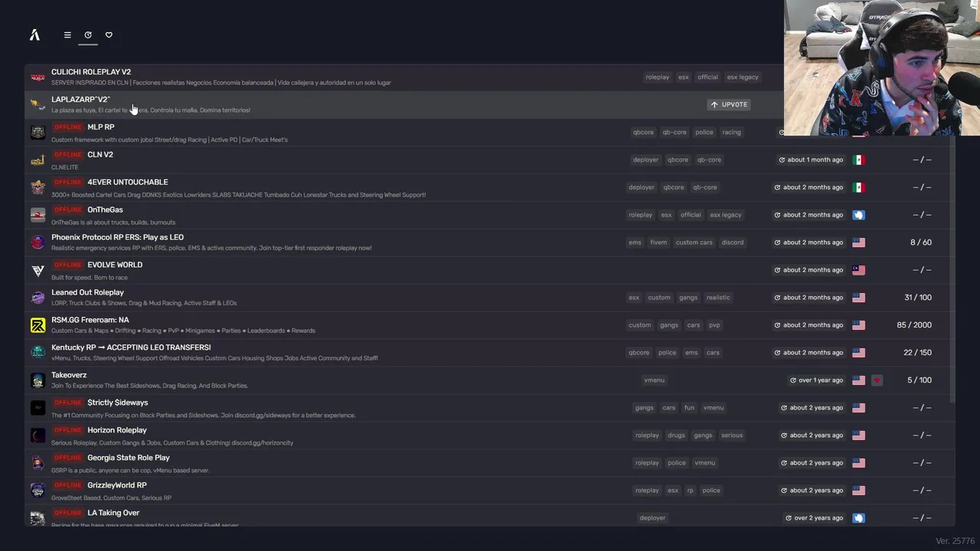Open Leaned Out Roleplay server entry
The height and width of the screenshot is (551, 980).
[87, 292]
